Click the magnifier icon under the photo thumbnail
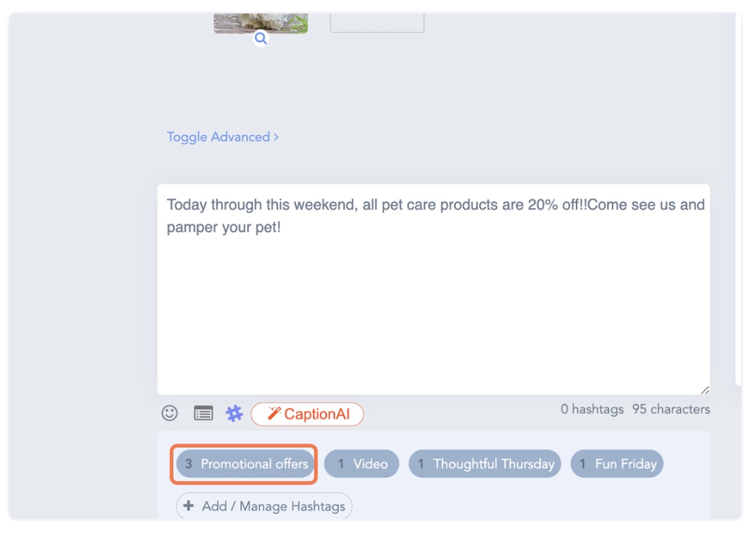The image size is (756, 536). coord(260,39)
